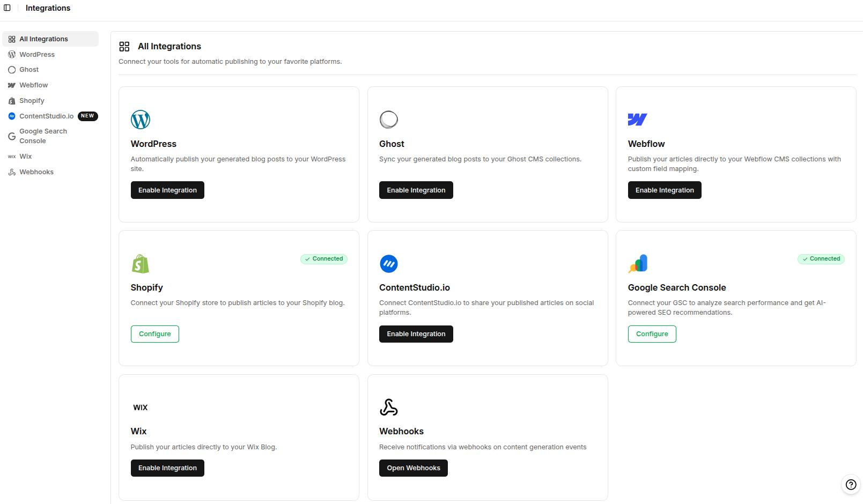
Task: Select the WordPress icon in the sidebar
Action: (x=12, y=54)
